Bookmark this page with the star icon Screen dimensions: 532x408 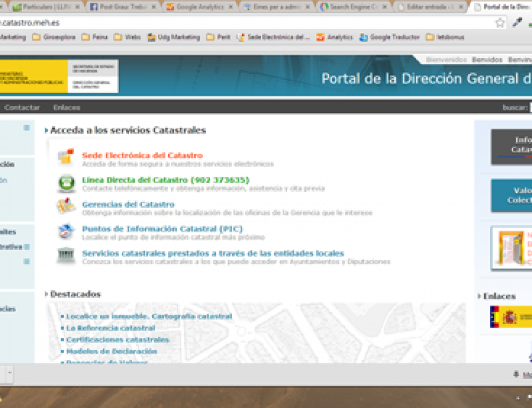[x=500, y=23]
